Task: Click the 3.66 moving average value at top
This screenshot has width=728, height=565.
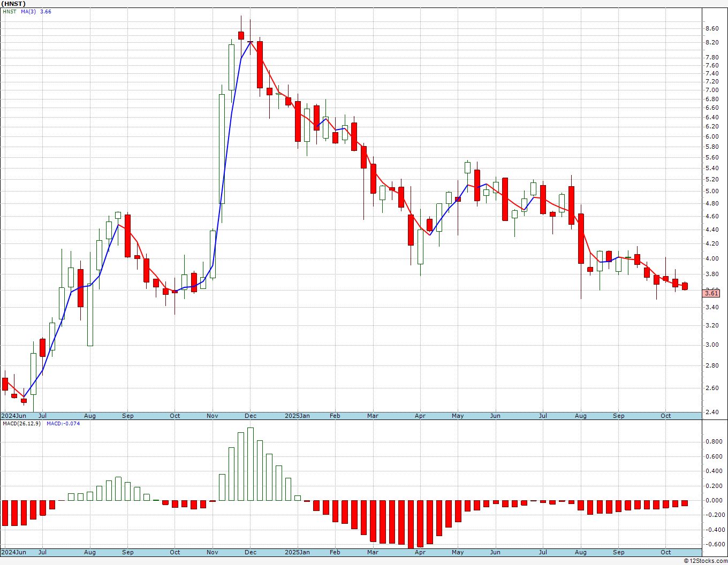Action: tap(45, 11)
